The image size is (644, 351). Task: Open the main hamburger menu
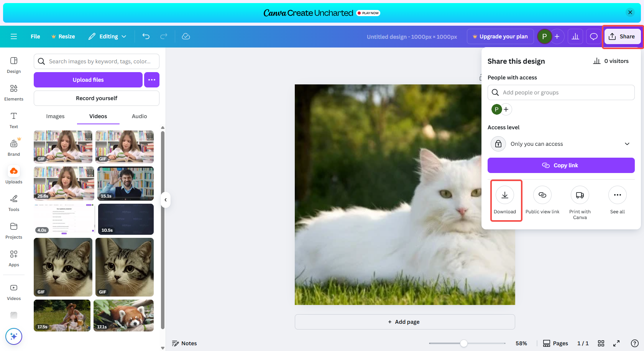(14, 36)
